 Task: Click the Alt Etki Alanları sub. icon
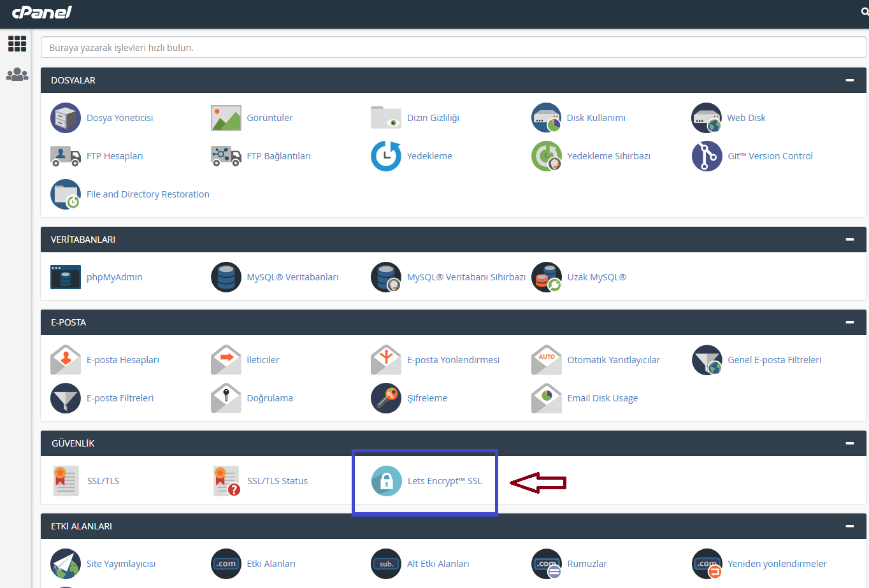point(386,564)
